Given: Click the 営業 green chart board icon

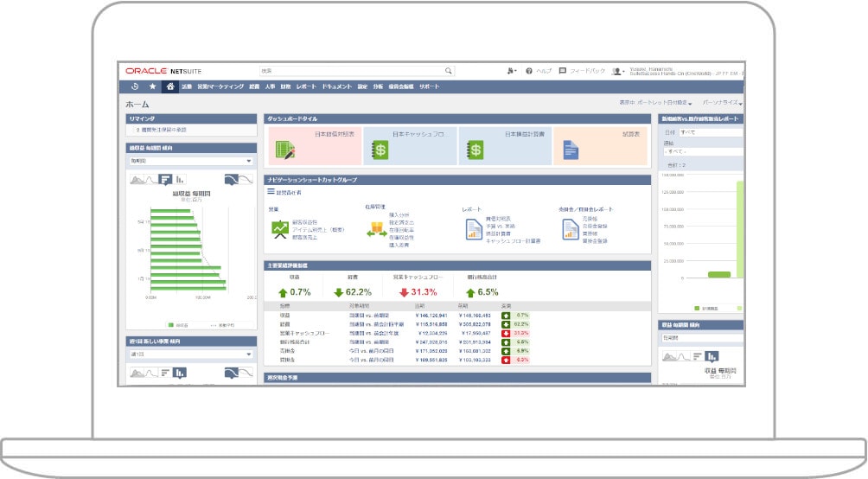Looking at the screenshot, I should point(280,229).
